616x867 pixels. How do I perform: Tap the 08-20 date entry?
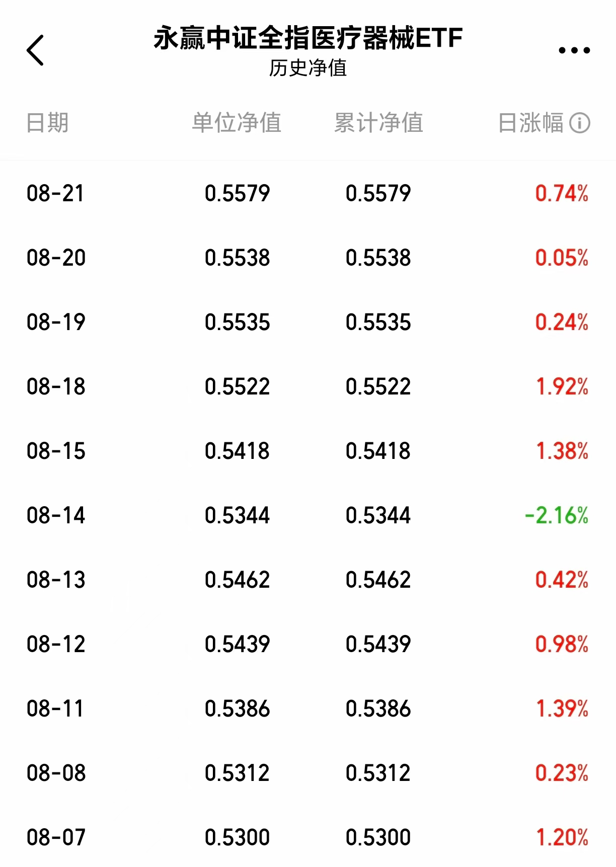(x=56, y=258)
